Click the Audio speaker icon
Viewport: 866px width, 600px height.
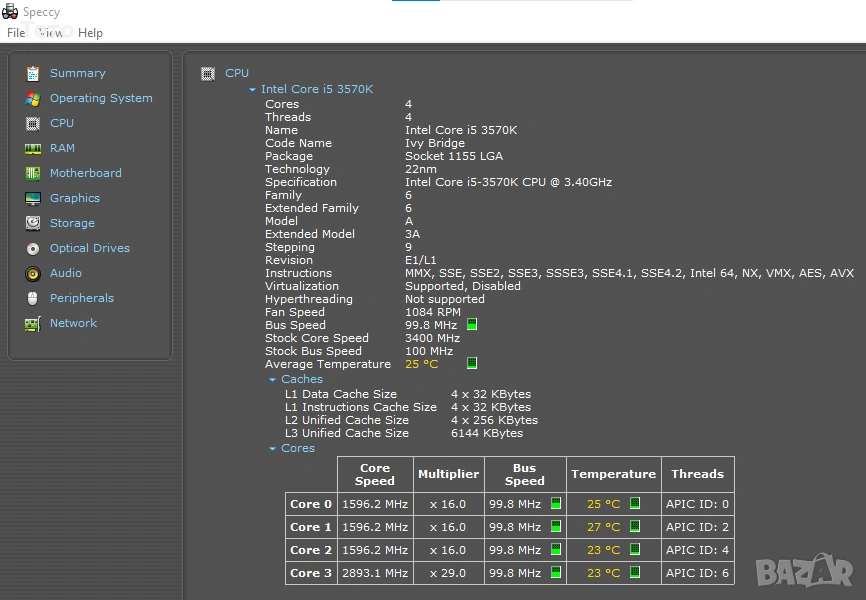(33, 273)
